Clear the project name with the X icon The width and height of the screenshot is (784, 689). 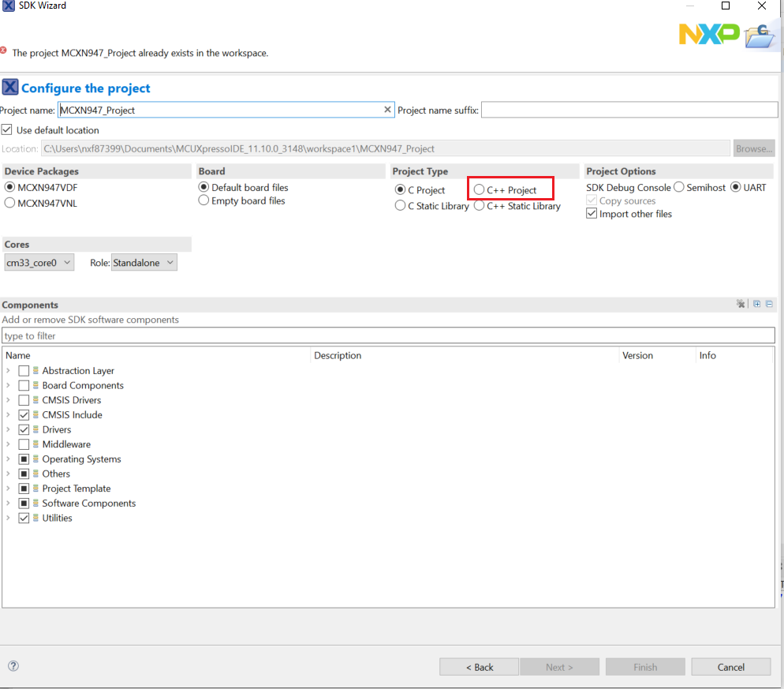click(387, 110)
